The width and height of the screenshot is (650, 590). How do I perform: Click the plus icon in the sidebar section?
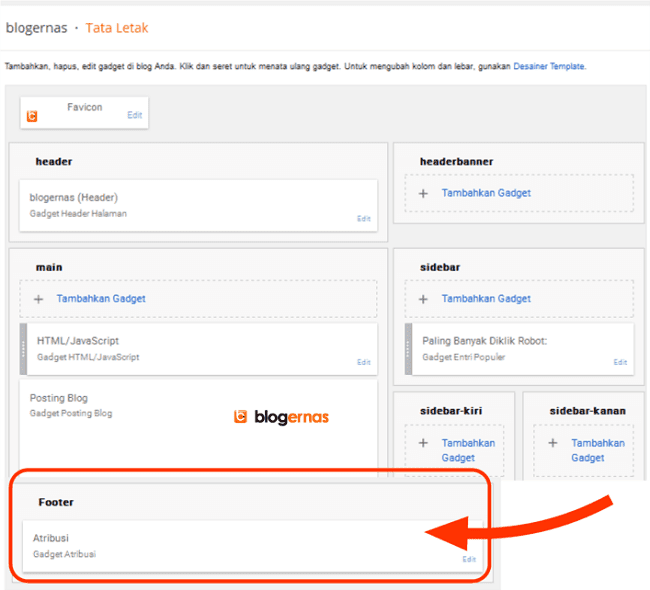click(423, 299)
